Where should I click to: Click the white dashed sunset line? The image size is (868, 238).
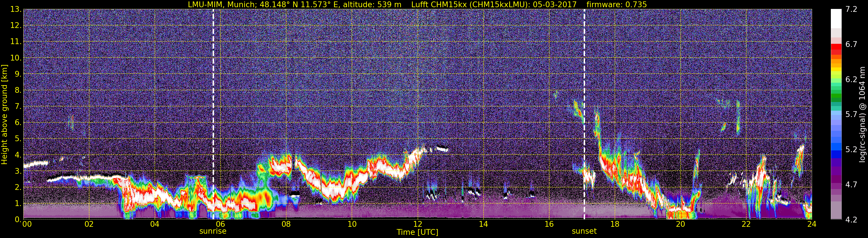coord(584,114)
